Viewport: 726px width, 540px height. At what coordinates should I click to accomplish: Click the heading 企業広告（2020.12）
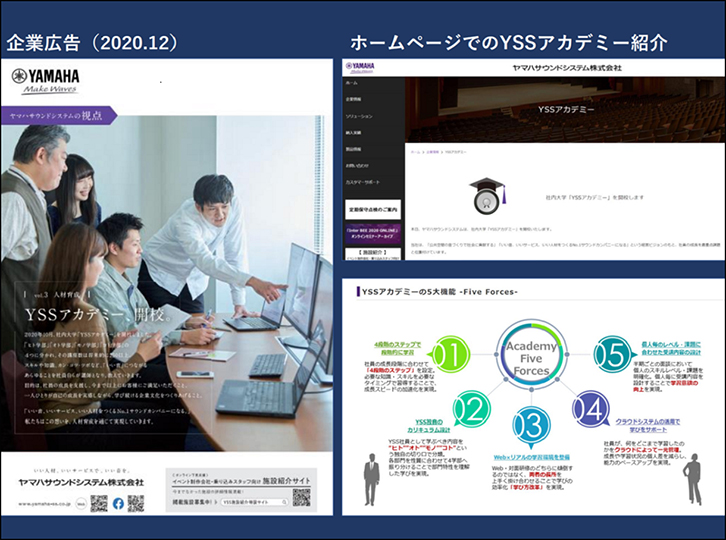coord(92,43)
